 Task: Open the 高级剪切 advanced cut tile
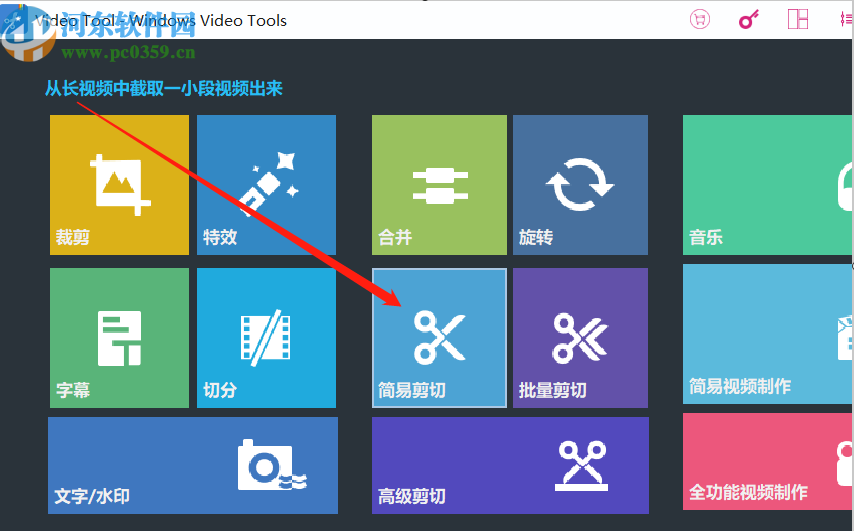point(510,466)
